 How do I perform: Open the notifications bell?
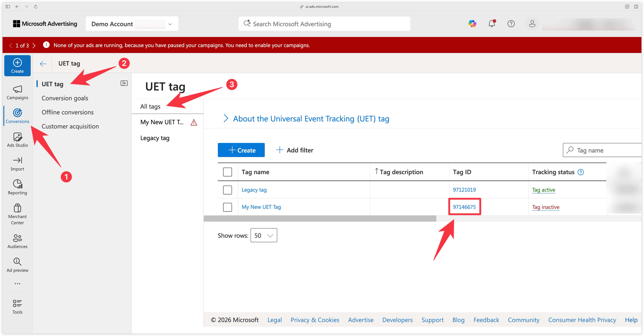click(492, 24)
